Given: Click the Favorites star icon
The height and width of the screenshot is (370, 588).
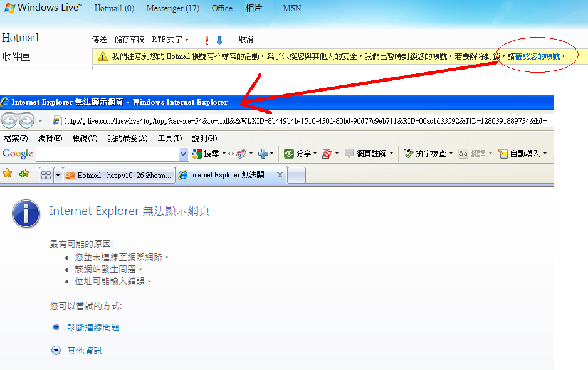Looking at the screenshot, I should pyautogui.click(x=7, y=173).
